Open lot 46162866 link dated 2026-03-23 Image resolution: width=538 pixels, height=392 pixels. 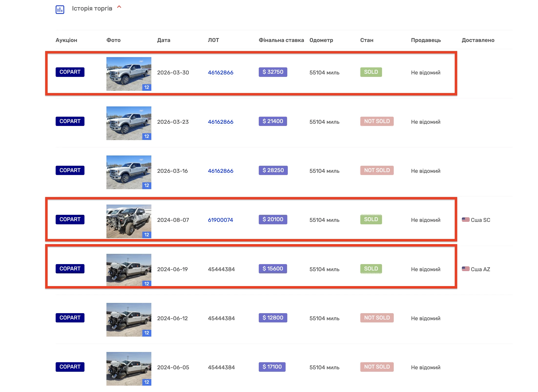click(220, 122)
